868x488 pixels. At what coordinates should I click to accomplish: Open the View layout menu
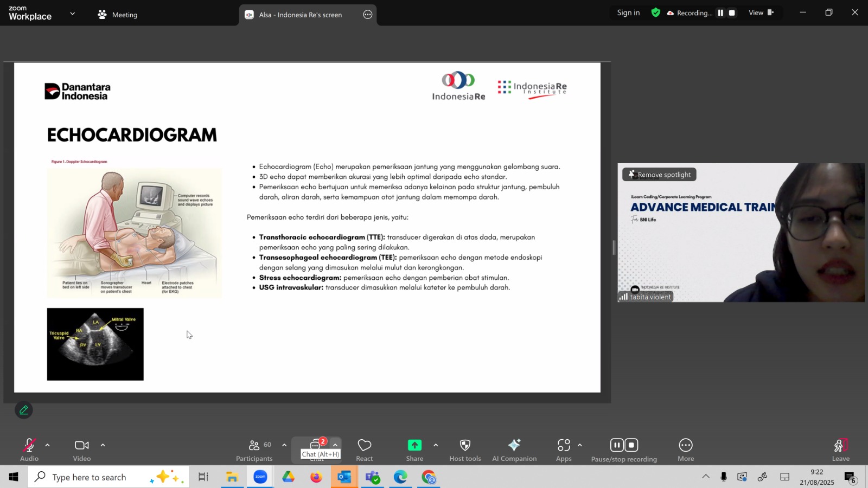pos(761,13)
